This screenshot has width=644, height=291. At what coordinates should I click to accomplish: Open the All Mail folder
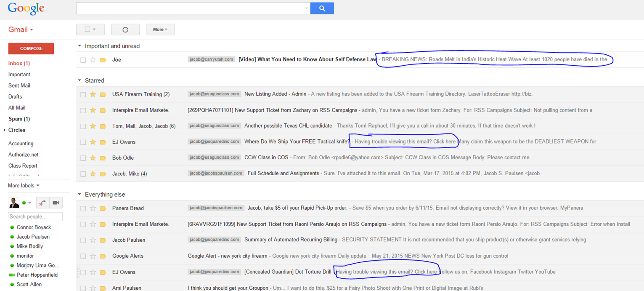pyautogui.click(x=17, y=108)
